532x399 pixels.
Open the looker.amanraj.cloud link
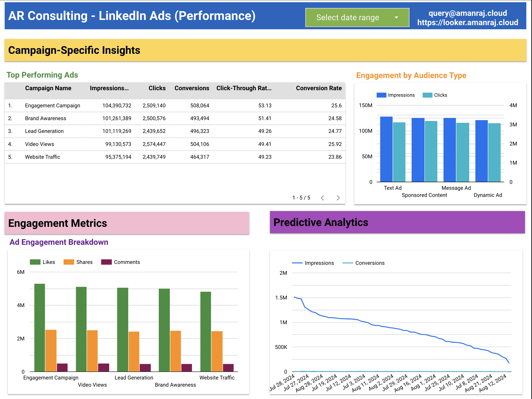pyautogui.click(x=467, y=23)
